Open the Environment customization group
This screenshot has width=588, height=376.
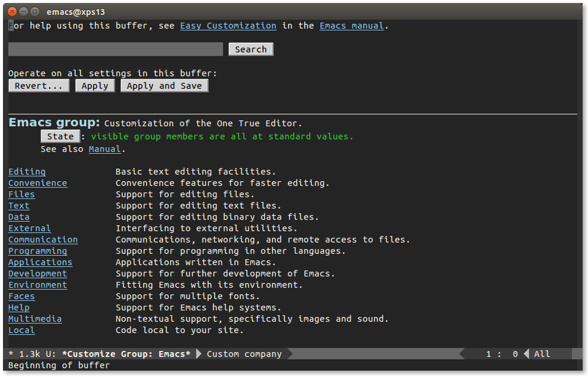tap(38, 285)
